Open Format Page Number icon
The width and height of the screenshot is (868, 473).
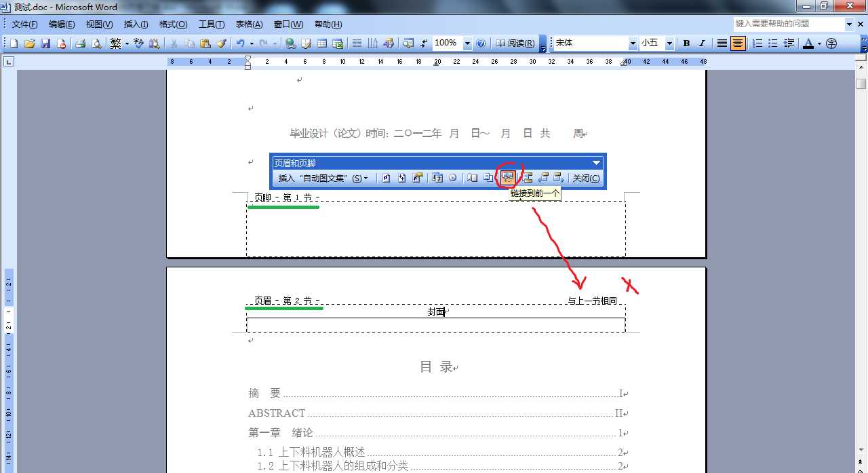click(418, 178)
